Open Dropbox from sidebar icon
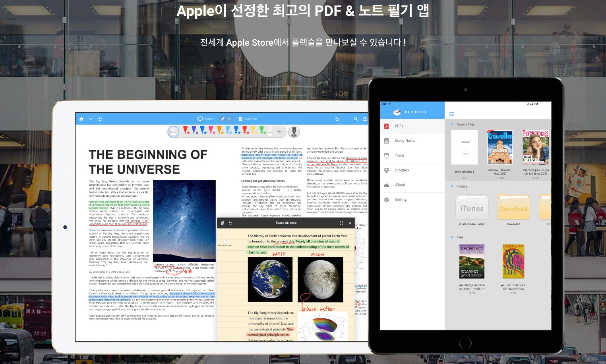Viewport: 606px width, 364px height. (386, 170)
